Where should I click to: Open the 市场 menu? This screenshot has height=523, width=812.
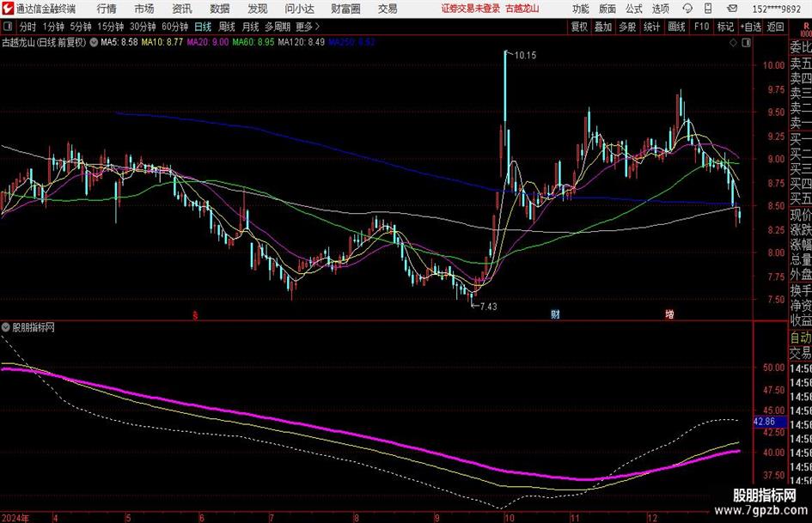[x=144, y=9]
